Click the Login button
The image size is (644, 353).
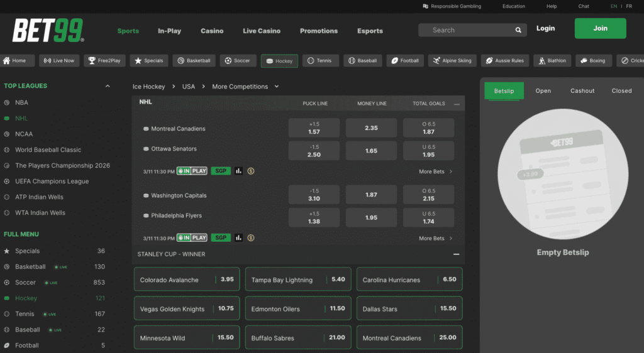[x=545, y=28]
